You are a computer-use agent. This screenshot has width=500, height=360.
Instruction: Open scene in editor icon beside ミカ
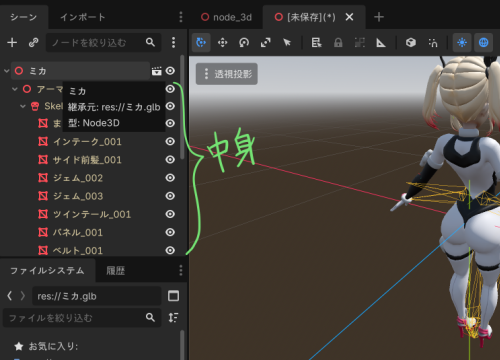156,71
